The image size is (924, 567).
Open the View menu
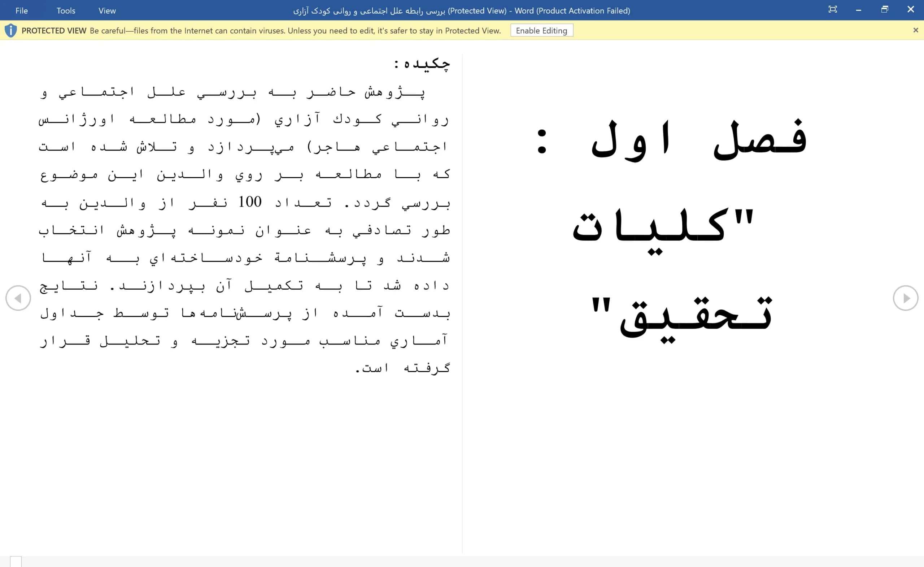click(x=107, y=10)
